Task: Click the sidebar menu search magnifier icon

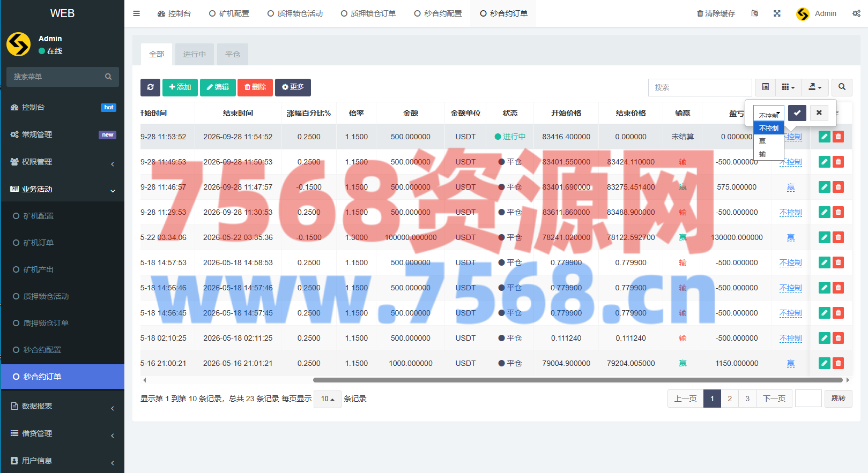Action: [108, 77]
